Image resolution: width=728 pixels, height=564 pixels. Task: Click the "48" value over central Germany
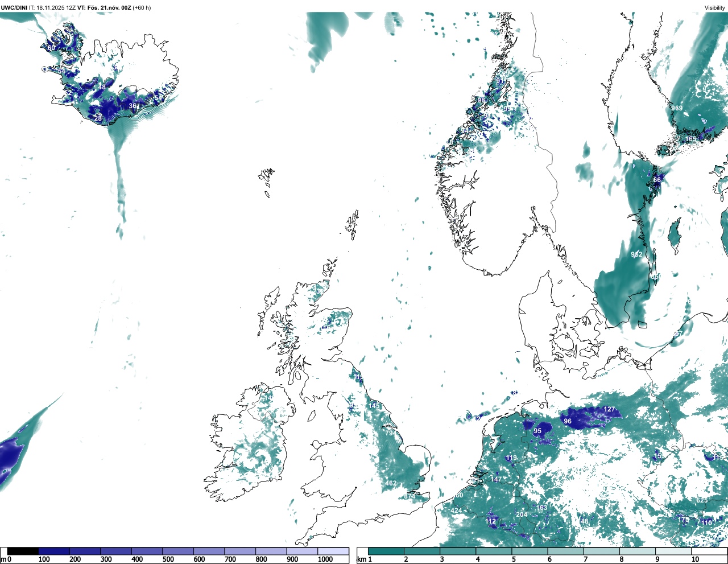click(x=584, y=521)
